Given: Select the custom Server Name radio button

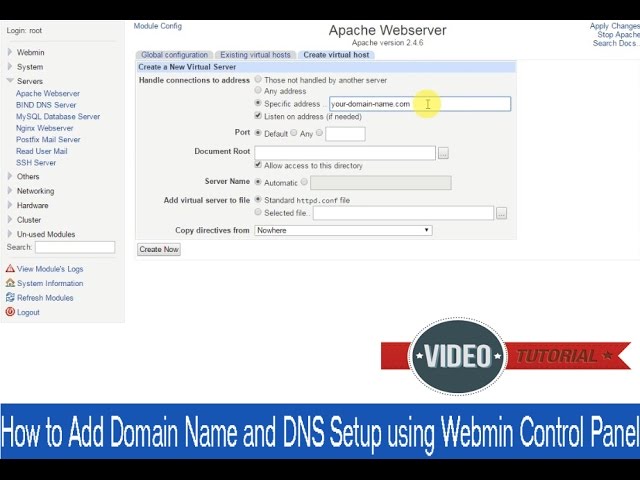Looking at the screenshot, I should point(304,182).
